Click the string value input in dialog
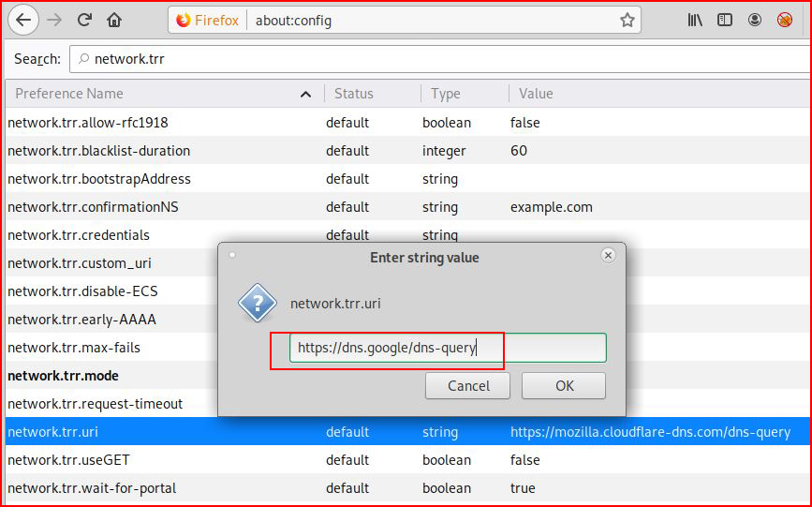The image size is (812, 507). coord(448,348)
